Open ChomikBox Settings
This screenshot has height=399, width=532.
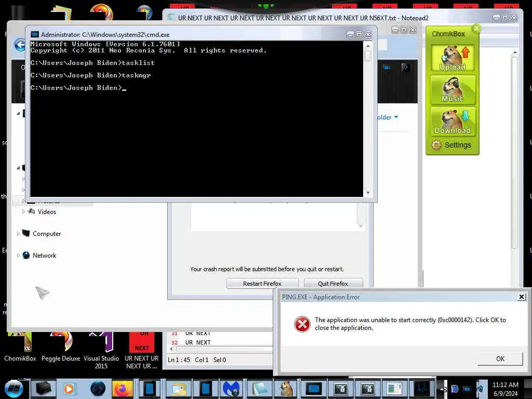tap(451, 145)
